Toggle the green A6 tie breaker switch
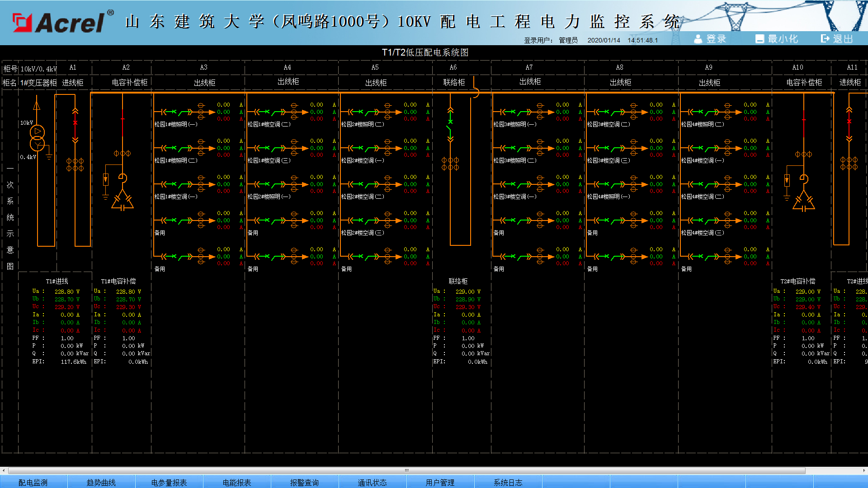This screenshot has height=488, width=868. (x=450, y=122)
